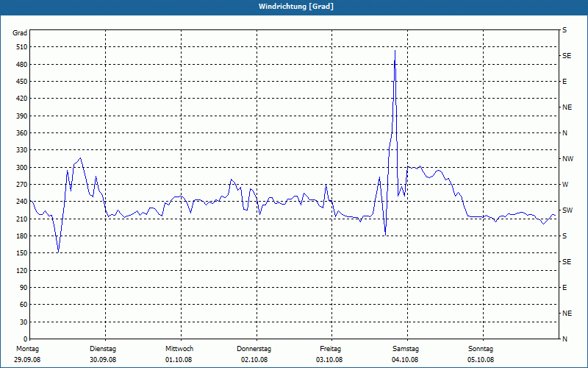
Task: Select the SE compass label beside the 480 gridline
Action: tap(567, 56)
